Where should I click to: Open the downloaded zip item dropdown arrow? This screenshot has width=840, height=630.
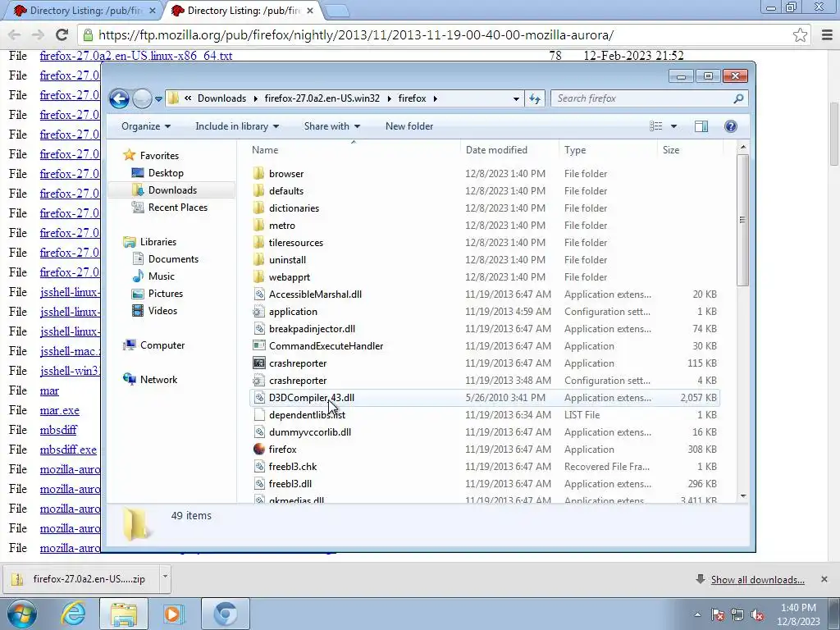(165, 577)
